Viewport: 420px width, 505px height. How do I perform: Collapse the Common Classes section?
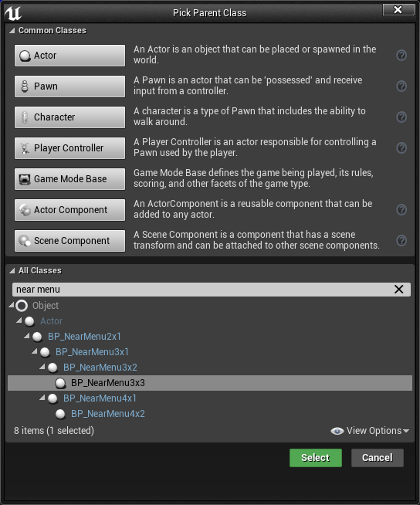[x=12, y=31]
